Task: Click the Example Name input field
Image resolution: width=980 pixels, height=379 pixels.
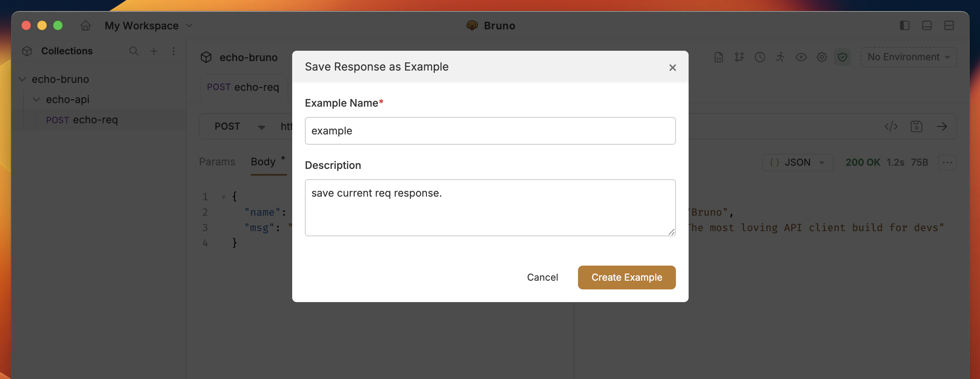Action: click(490, 131)
